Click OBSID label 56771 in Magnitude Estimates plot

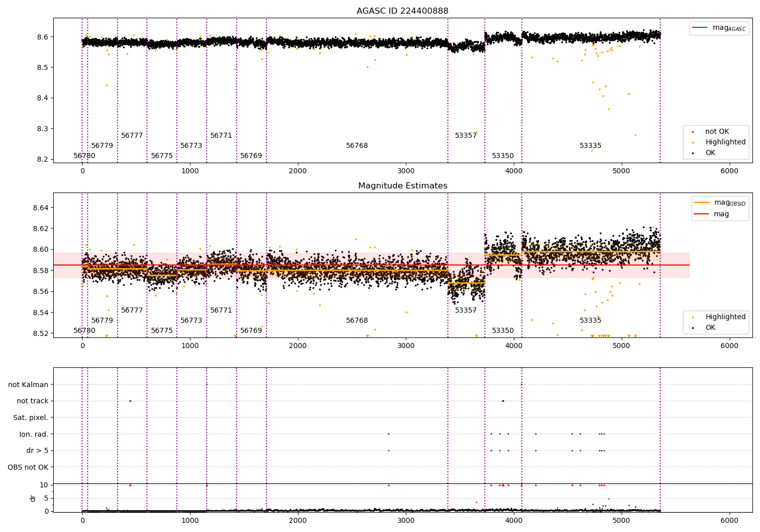(x=221, y=311)
